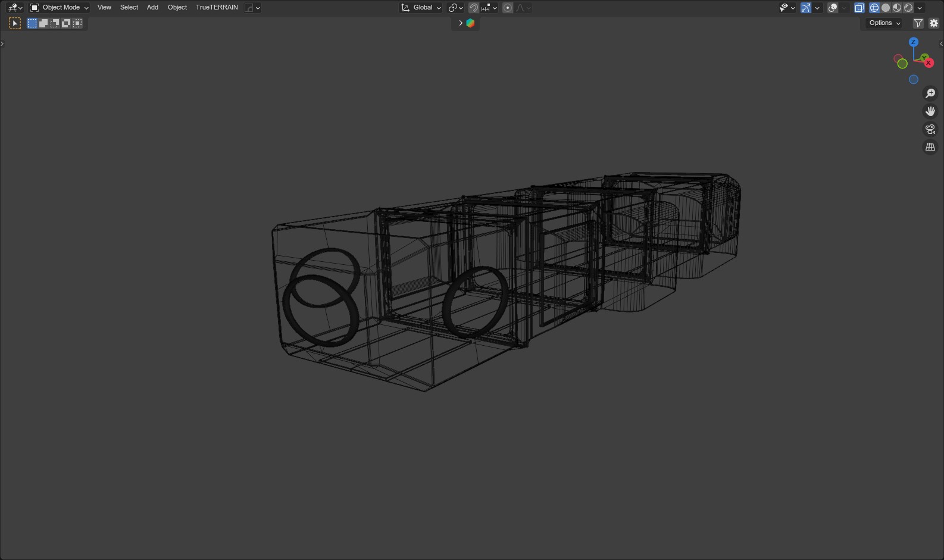Expand the sidebar arrow at right edge

(x=941, y=43)
